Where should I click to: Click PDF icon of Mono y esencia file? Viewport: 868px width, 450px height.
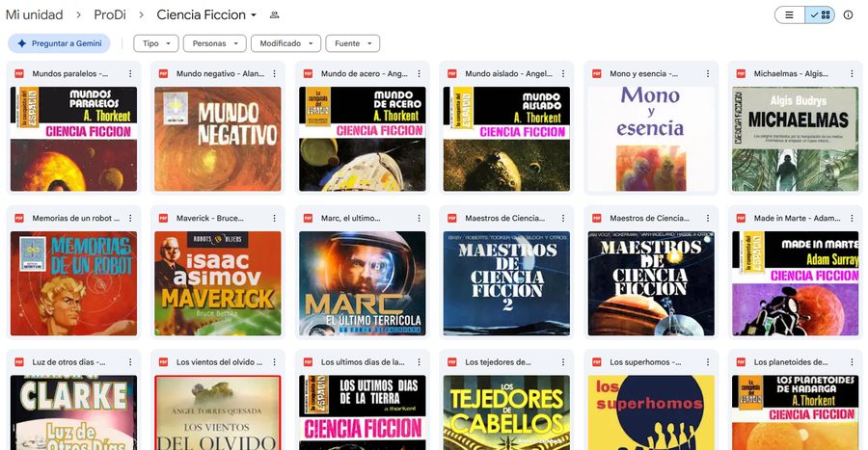tap(597, 73)
